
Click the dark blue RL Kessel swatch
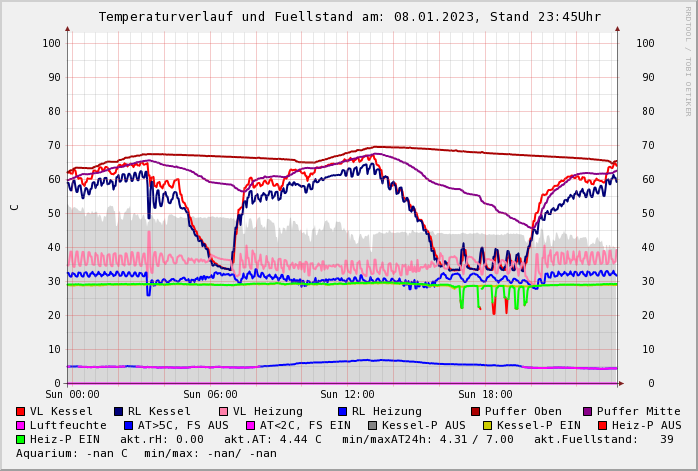click(119, 411)
